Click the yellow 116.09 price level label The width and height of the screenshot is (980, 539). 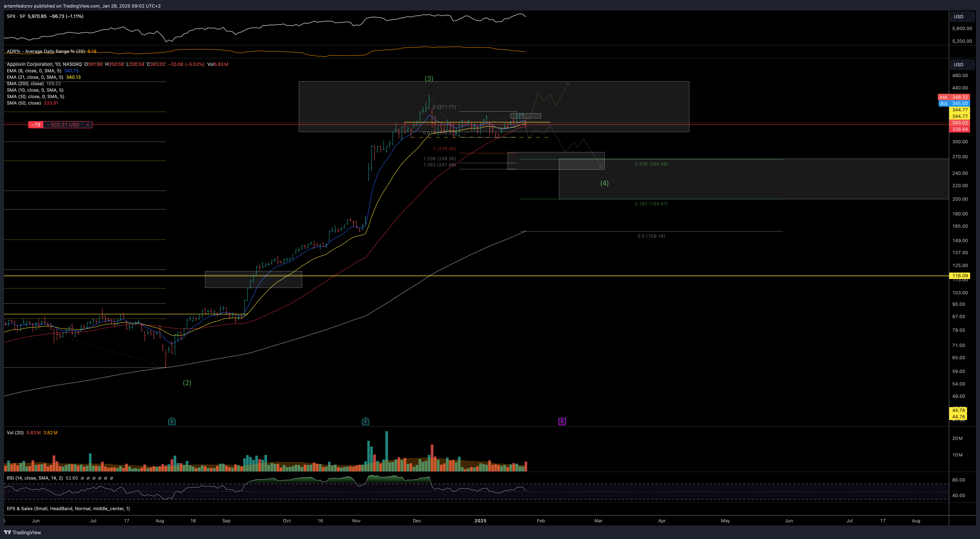click(960, 276)
